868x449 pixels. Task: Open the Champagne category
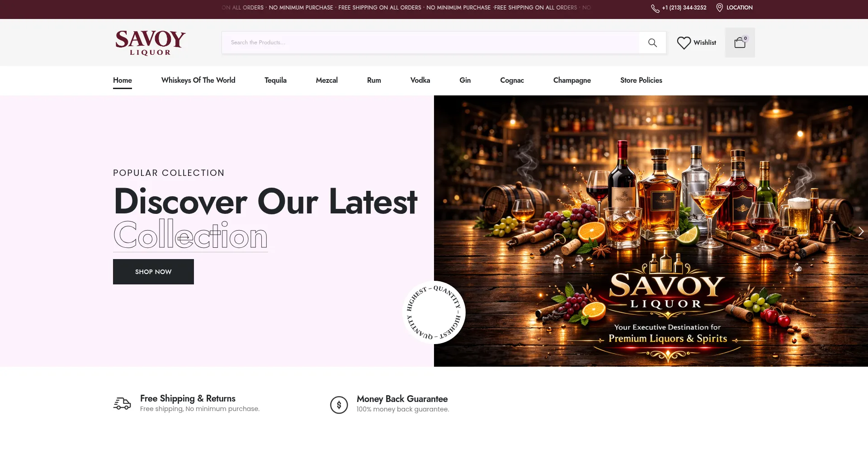[x=572, y=80]
